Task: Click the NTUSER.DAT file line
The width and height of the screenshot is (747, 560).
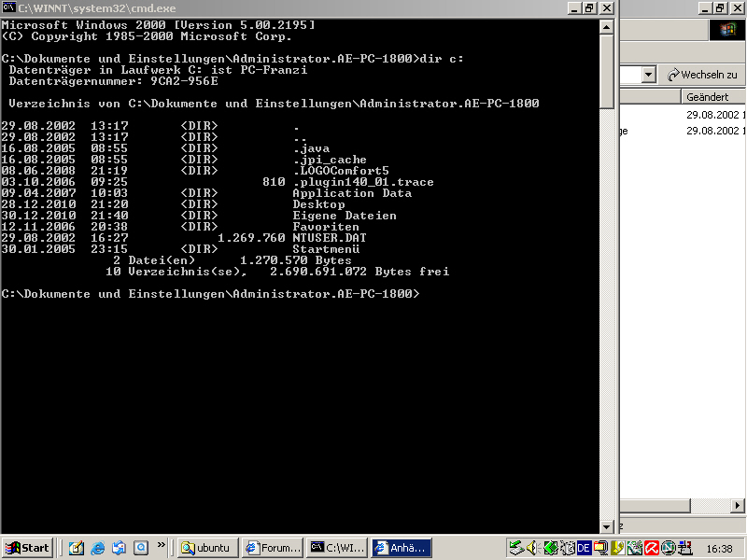Action: (184, 238)
